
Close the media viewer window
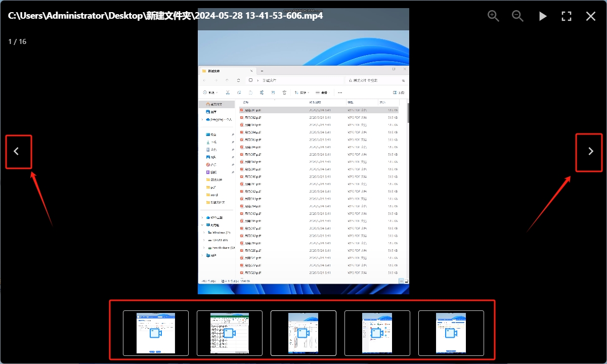pos(591,16)
